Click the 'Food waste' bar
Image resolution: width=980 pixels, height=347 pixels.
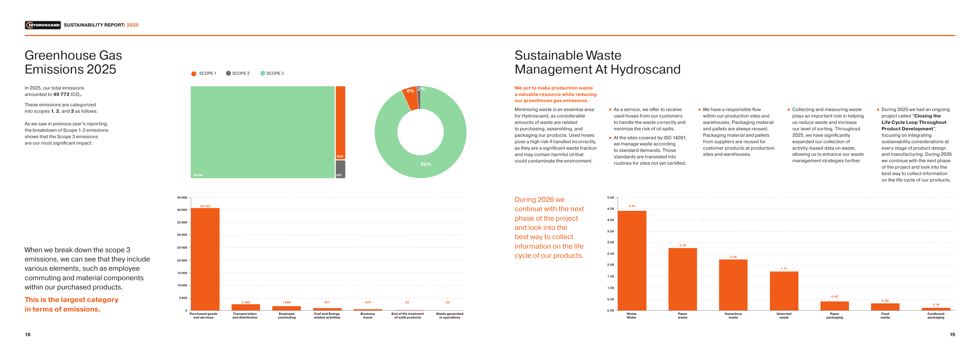(x=885, y=307)
